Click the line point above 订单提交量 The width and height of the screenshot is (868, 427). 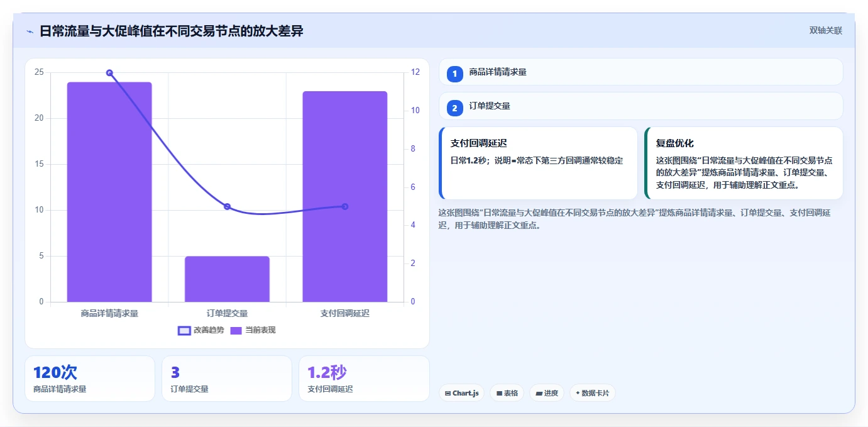tap(227, 207)
